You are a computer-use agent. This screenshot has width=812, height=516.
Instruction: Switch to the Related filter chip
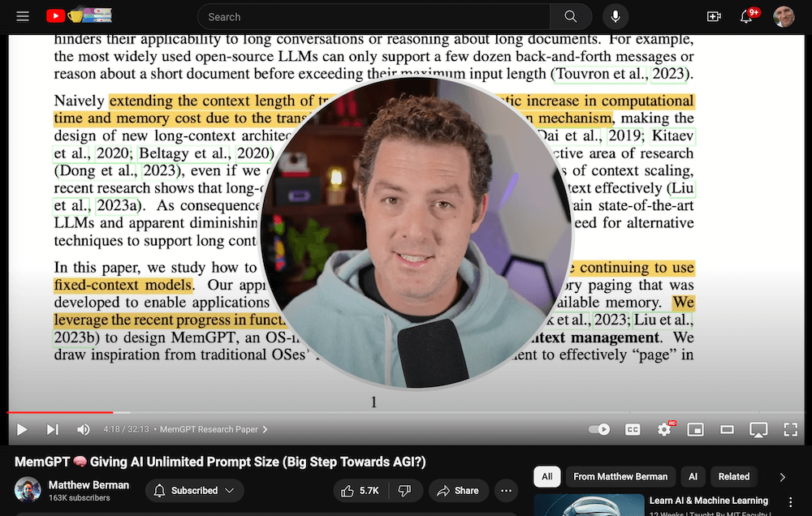tap(733, 477)
